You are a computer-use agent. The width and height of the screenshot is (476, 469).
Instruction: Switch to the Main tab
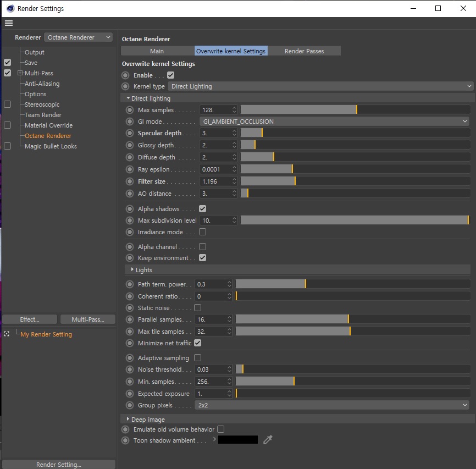157,51
